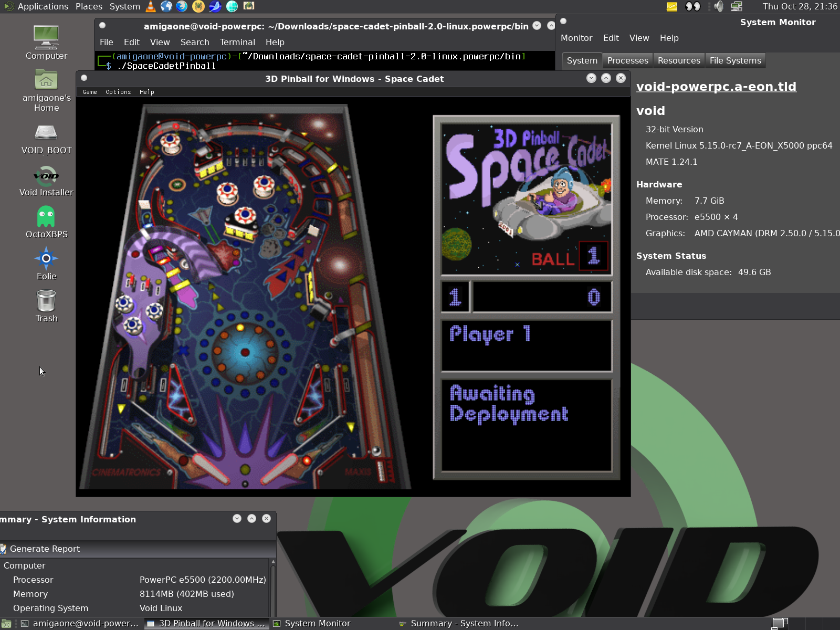The width and height of the screenshot is (840, 630).
Task: Select the Void Installer desktop icon
Action: (x=46, y=181)
